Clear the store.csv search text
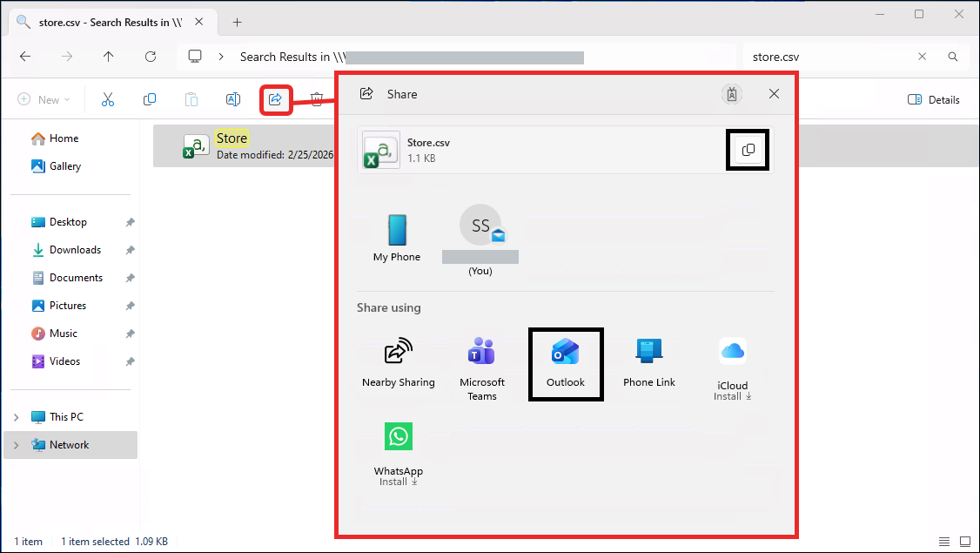980x553 pixels. coord(922,57)
